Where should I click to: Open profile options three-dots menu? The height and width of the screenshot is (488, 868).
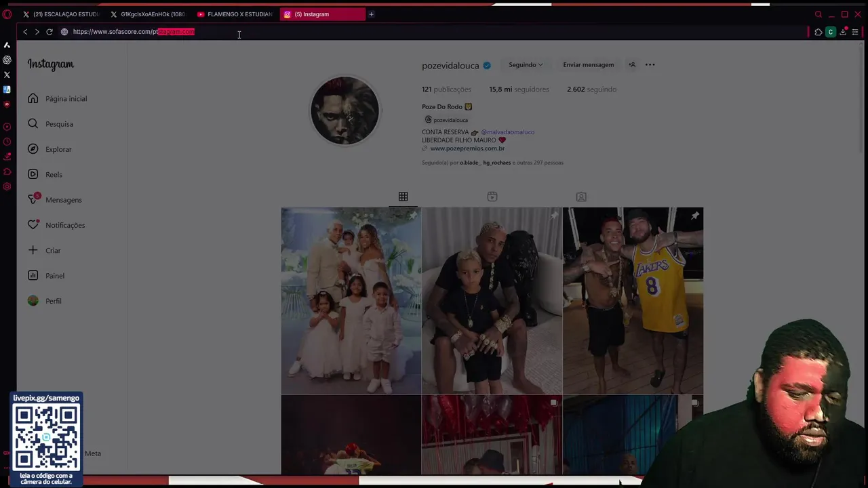pyautogui.click(x=650, y=65)
